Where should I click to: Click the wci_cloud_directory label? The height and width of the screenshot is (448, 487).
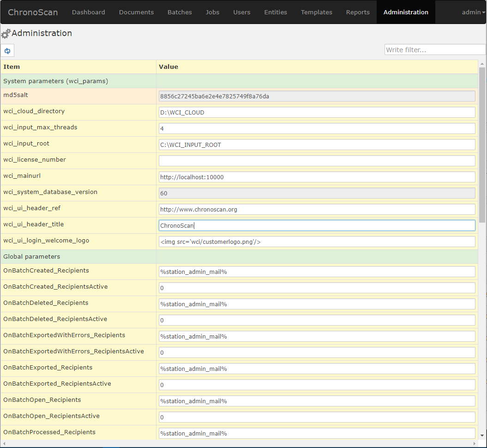coord(34,111)
